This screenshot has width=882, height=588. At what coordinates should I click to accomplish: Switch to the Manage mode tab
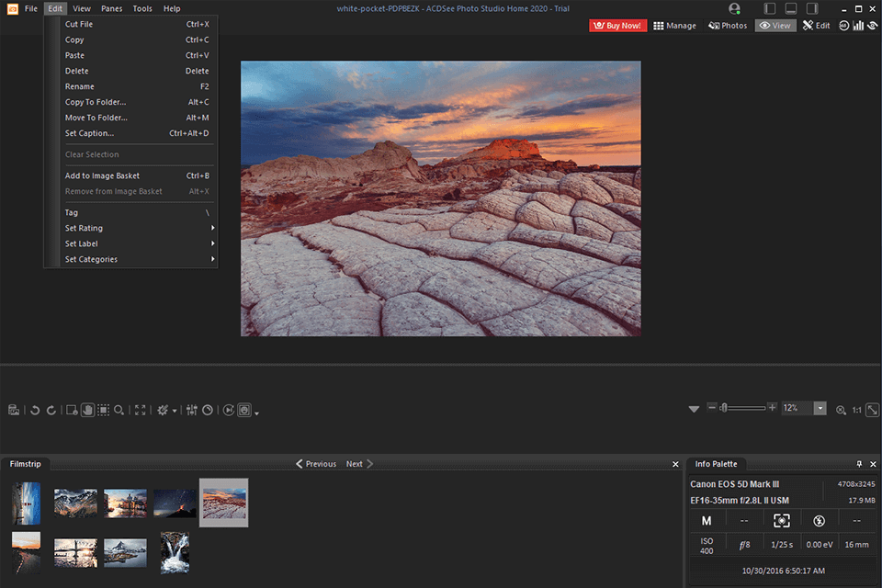pos(674,26)
